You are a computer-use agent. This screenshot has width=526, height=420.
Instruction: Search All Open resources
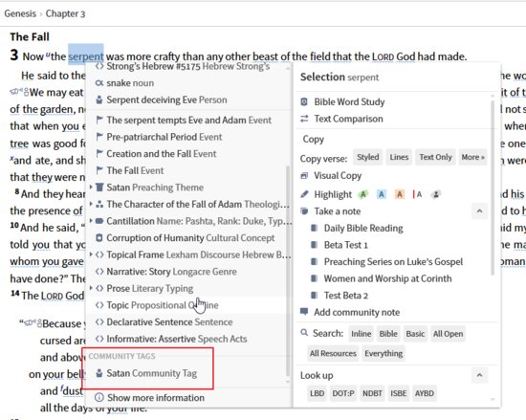pos(448,334)
